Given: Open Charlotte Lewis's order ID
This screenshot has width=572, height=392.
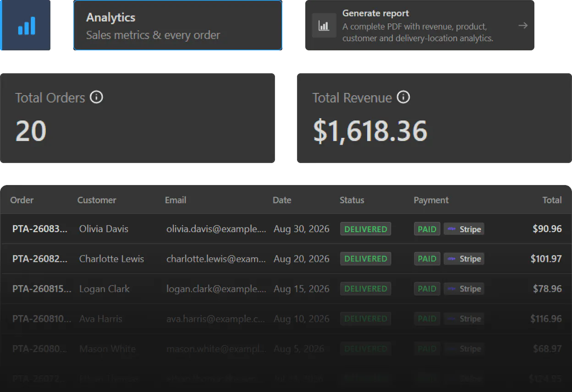Looking at the screenshot, I should (40, 259).
